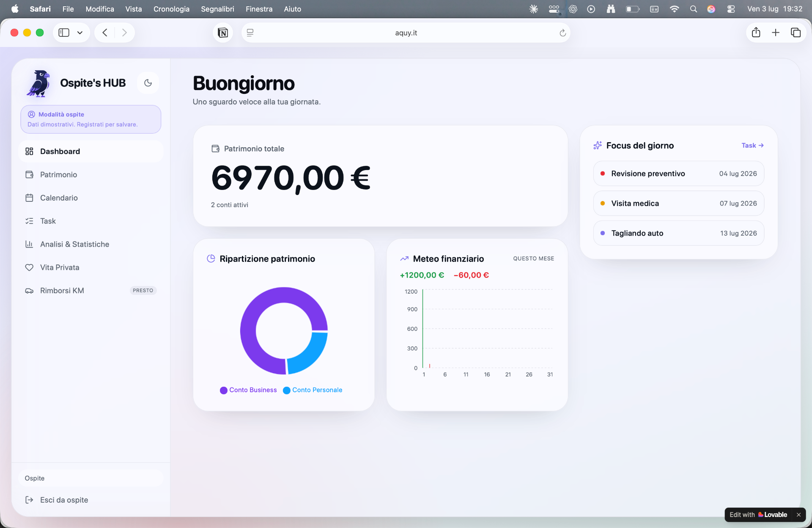Image resolution: width=812 pixels, height=528 pixels.
Task: Go to Calendario in sidebar
Action: (x=91, y=198)
